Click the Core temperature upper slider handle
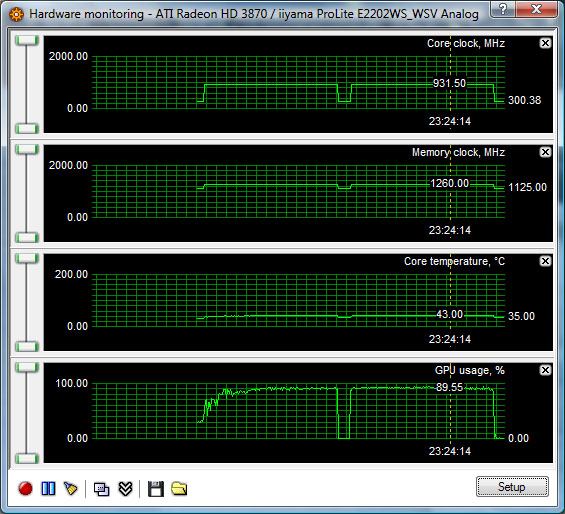Screen dimensions: 565x514 pos(27,258)
